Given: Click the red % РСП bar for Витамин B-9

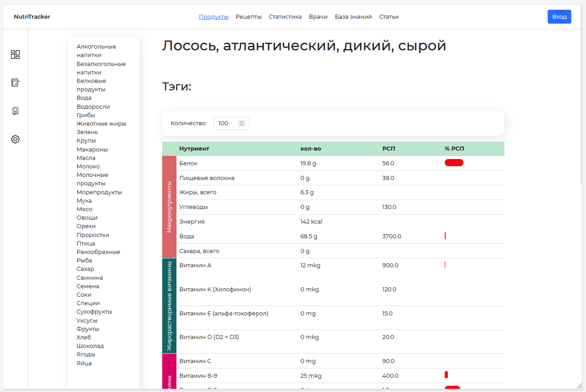Looking at the screenshot, I should tap(446, 375).
